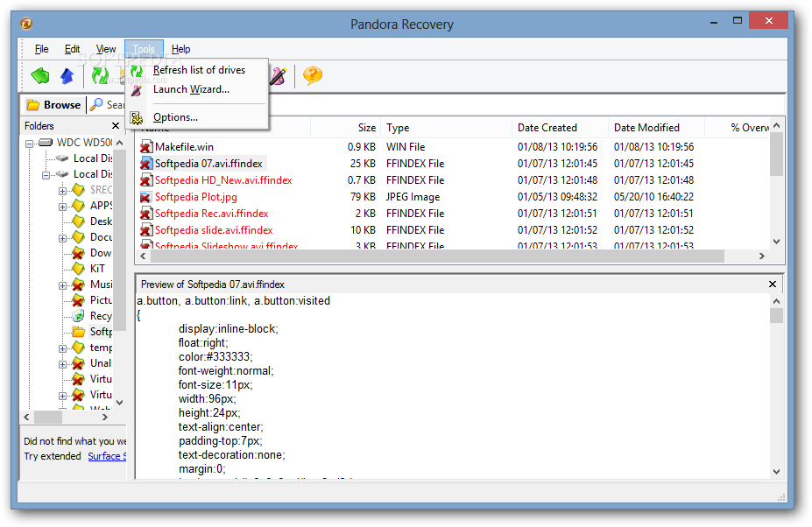Click folder tree vertical scrollbar down arrow
Image resolution: width=812 pixels, height=527 pixels.
tap(120, 402)
